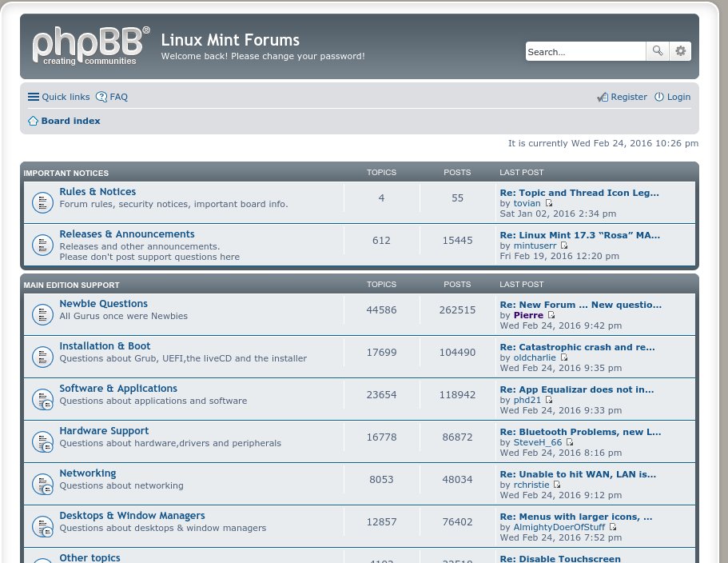Open the Login link

point(678,97)
